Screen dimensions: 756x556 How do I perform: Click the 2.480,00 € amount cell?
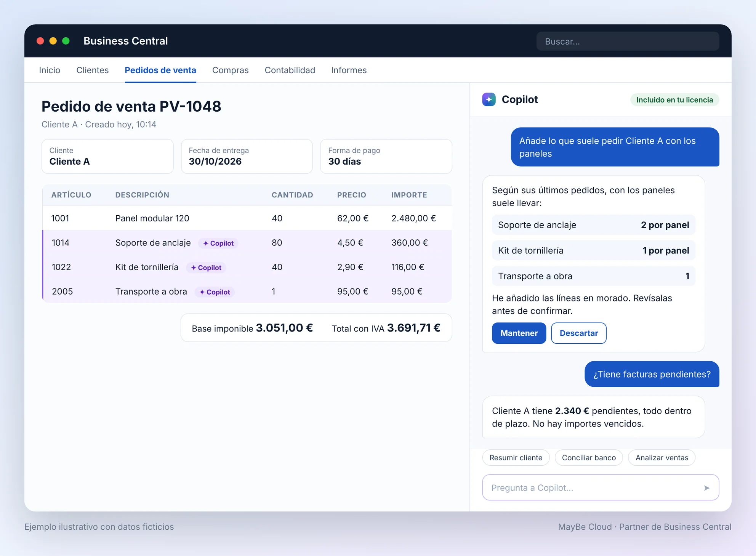click(413, 218)
